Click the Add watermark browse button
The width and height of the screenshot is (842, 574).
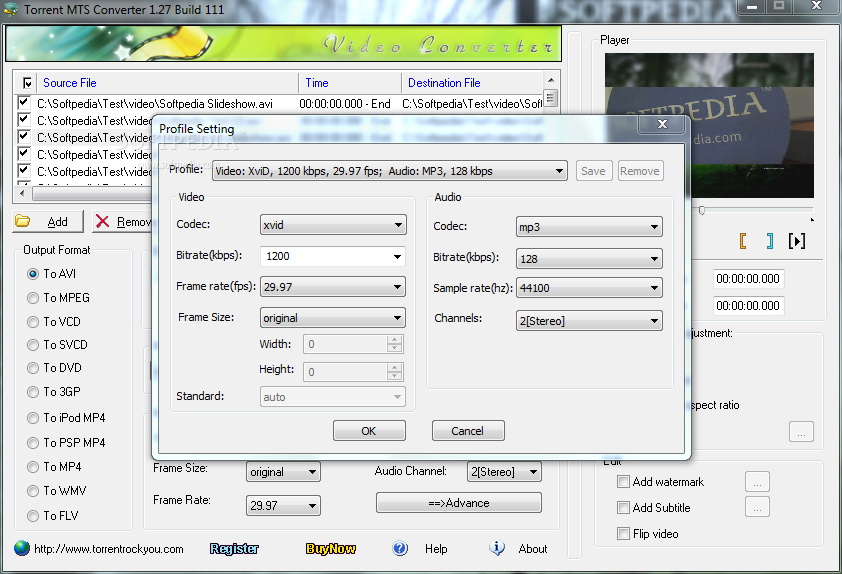(x=757, y=482)
